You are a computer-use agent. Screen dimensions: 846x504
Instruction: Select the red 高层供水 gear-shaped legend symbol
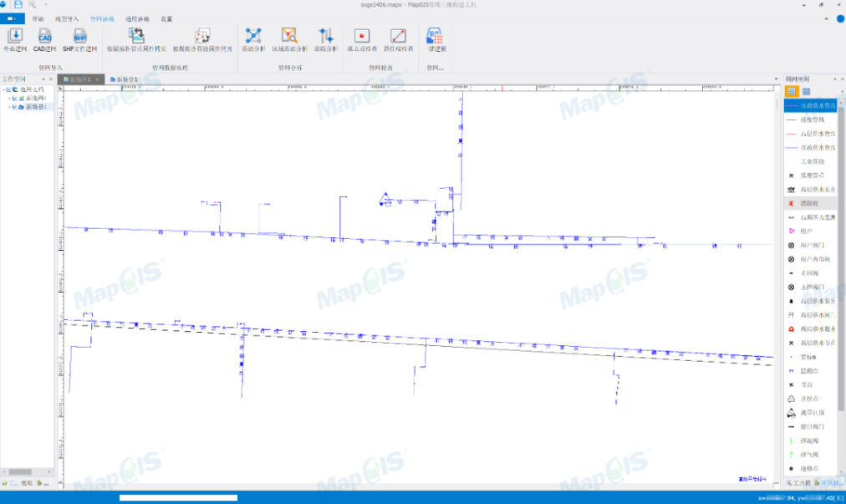[x=792, y=328]
